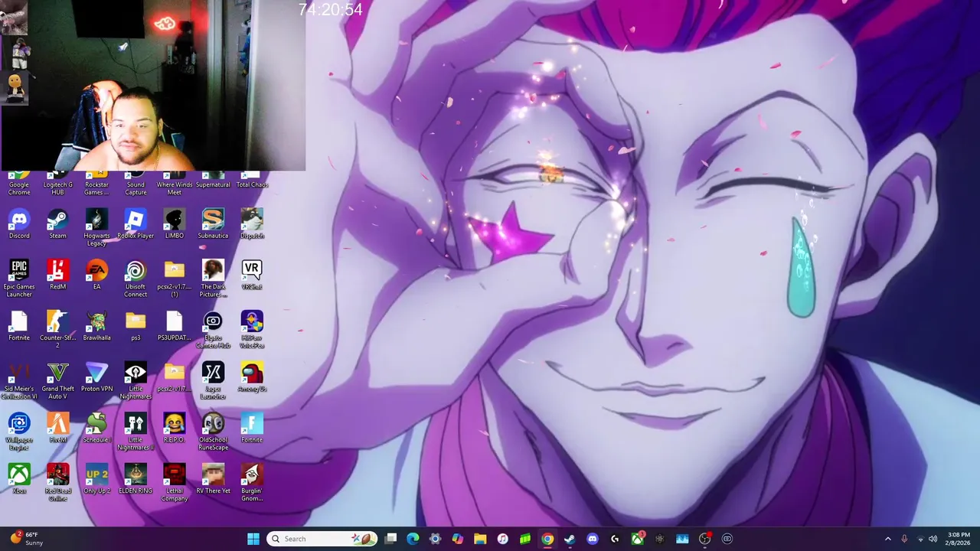Select the Wallpaper Engine shortcut
Image resolution: width=980 pixels, height=551 pixels.
[19, 432]
